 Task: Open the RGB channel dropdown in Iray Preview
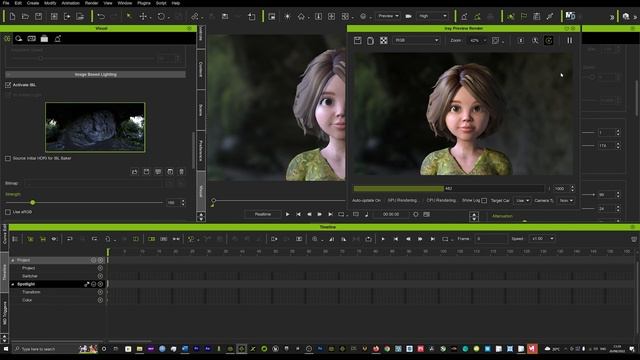[x=416, y=40]
